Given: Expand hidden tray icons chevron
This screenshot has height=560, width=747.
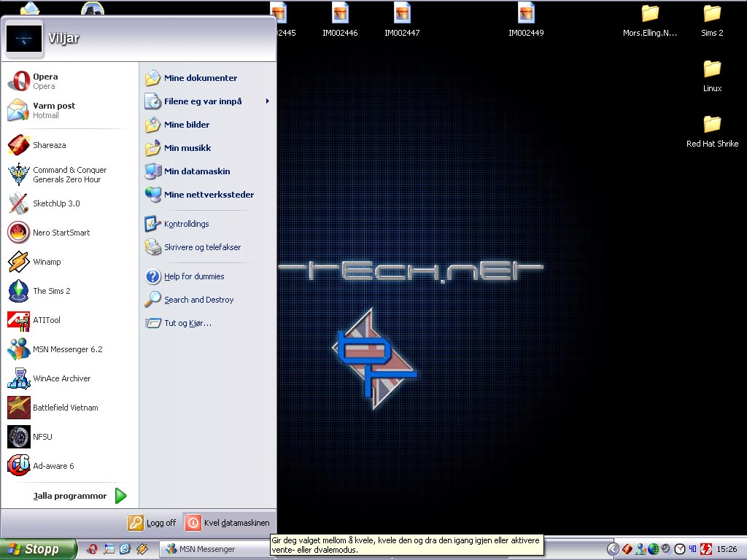Looking at the screenshot, I should tap(613, 549).
